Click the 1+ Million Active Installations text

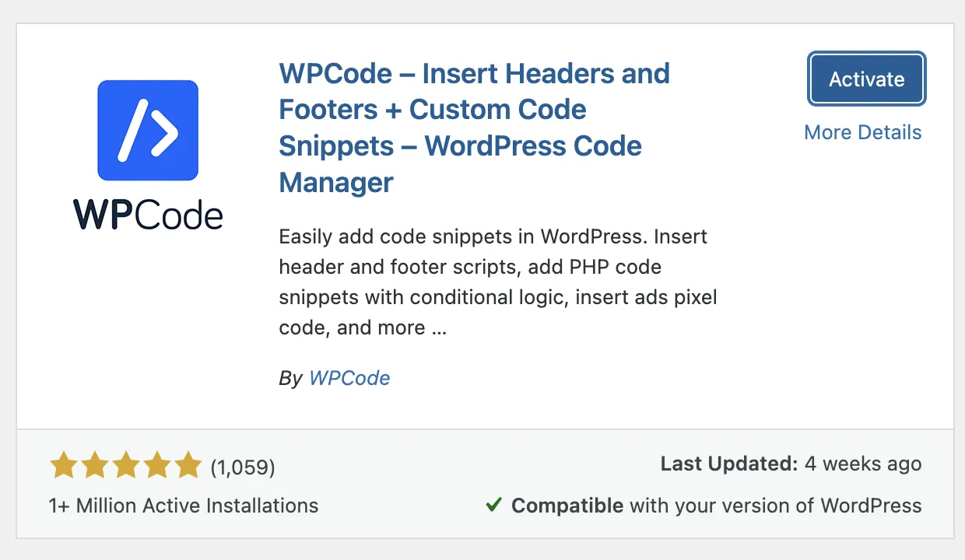184,506
